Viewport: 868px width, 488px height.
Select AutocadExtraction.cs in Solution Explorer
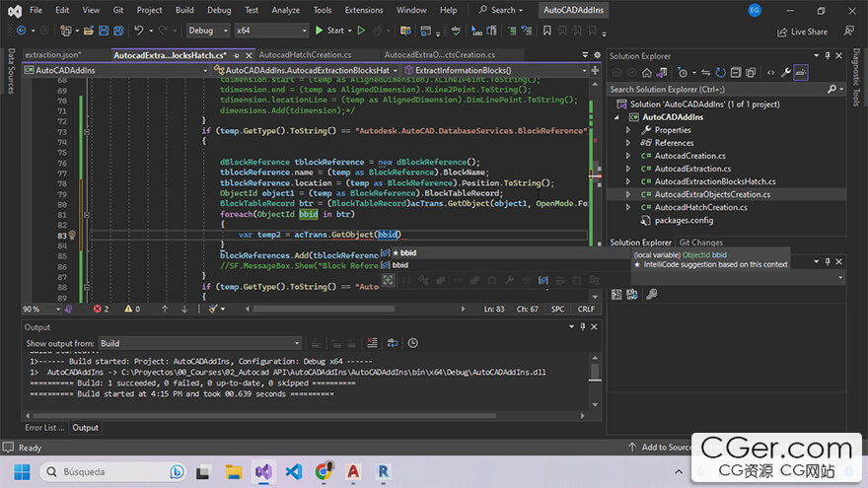[692, 169]
